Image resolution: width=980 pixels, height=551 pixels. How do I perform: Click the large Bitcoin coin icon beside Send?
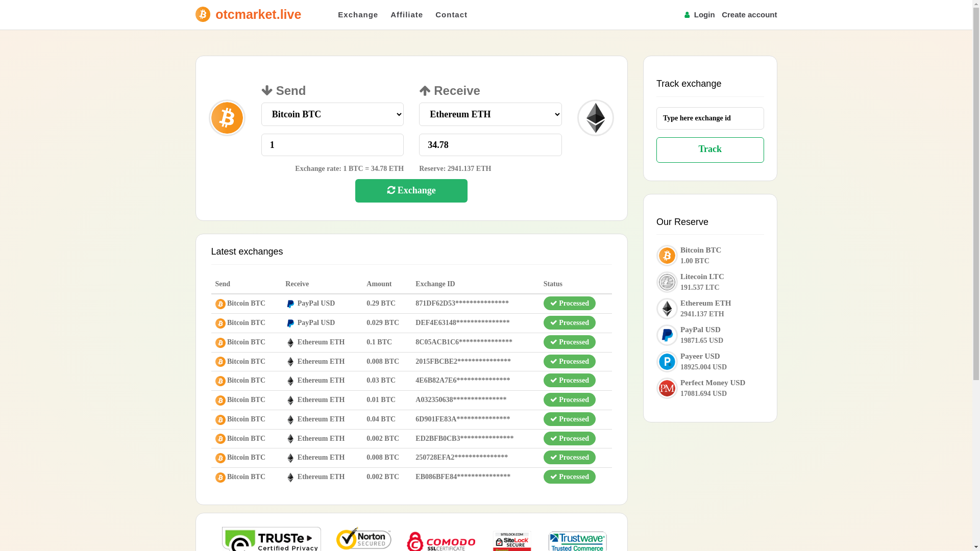(227, 118)
